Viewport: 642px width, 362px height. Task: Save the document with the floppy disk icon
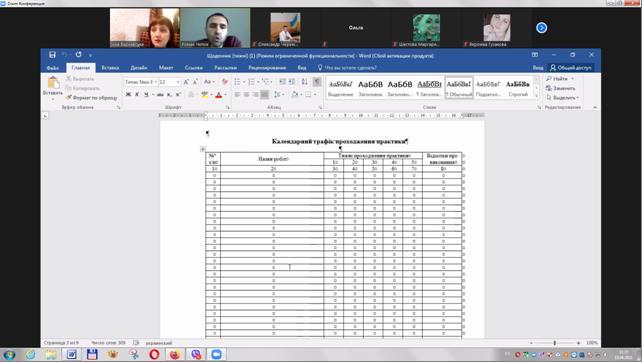52,55
